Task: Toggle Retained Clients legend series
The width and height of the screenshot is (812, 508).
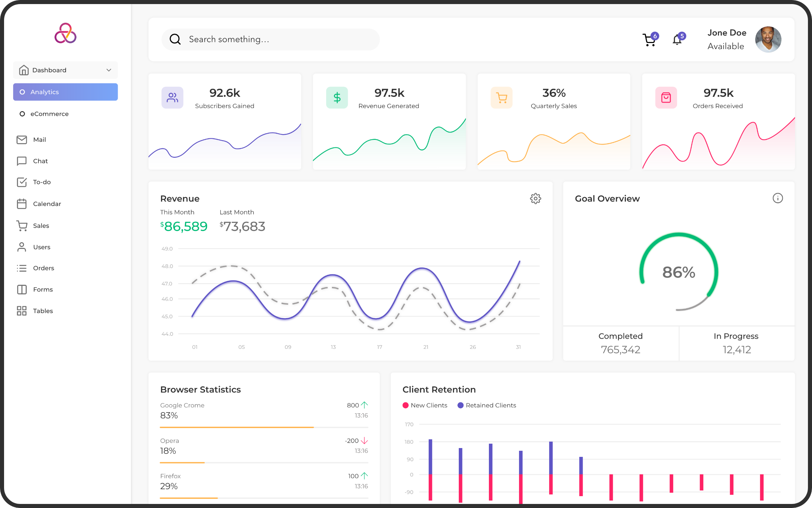Action: point(487,405)
